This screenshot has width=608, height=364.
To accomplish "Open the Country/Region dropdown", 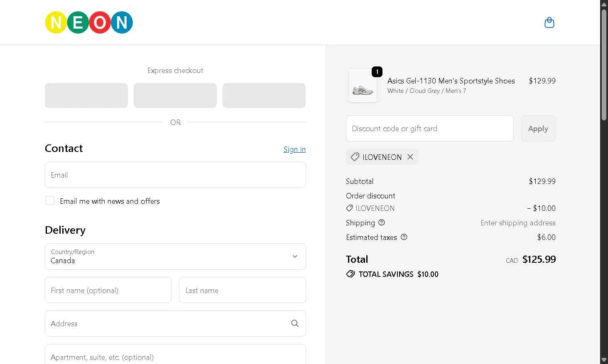I will tap(175, 257).
